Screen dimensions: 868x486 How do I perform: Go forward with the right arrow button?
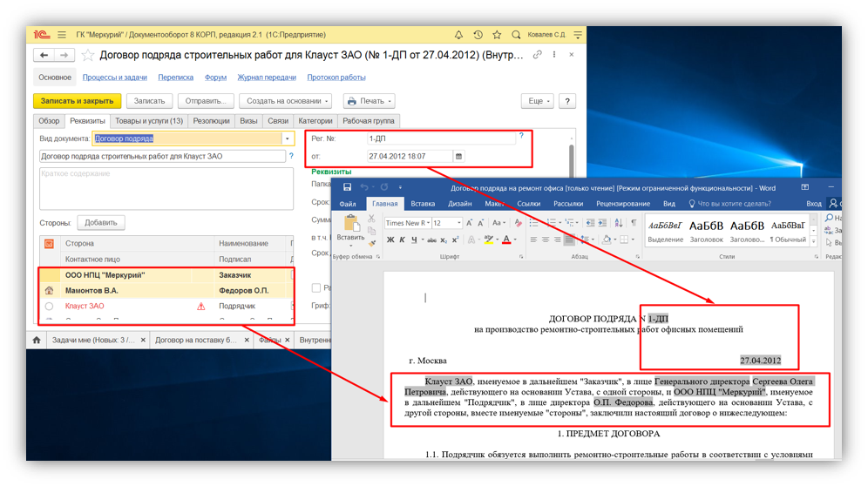(64, 55)
